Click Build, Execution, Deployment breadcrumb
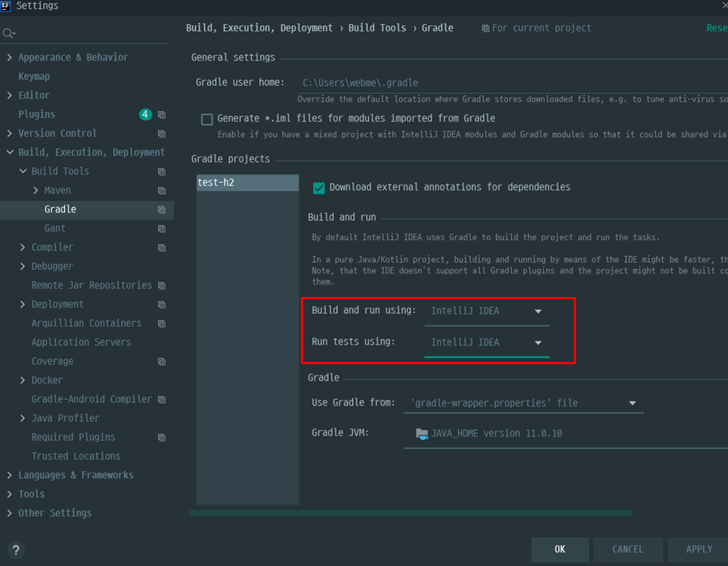Image resolution: width=728 pixels, height=566 pixels. click(259, 28)
